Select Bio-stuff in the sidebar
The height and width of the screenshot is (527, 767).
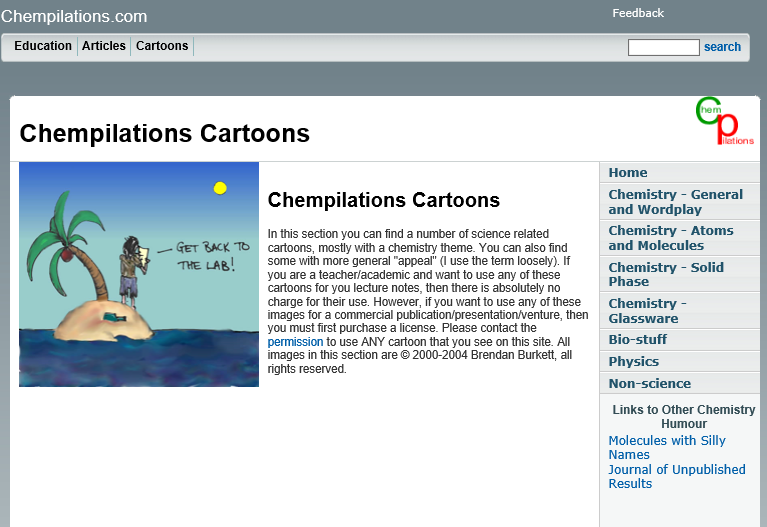click(637, 339)
